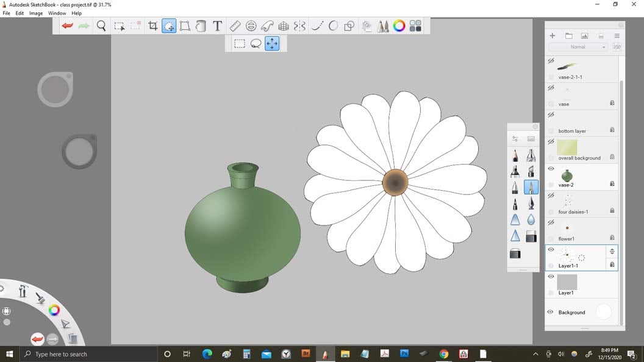Add an image layer
This screenshot has height=362, width=644.
(x=584, y=36)
